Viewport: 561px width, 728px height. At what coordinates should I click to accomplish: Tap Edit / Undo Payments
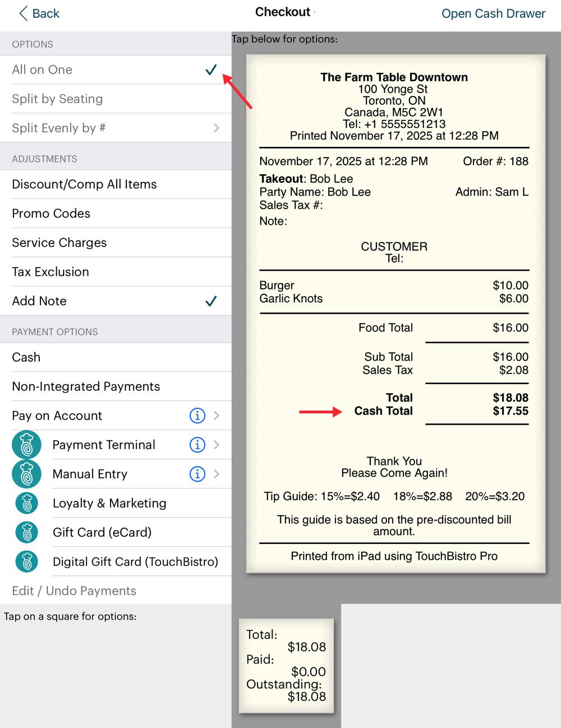pos(116,591)
